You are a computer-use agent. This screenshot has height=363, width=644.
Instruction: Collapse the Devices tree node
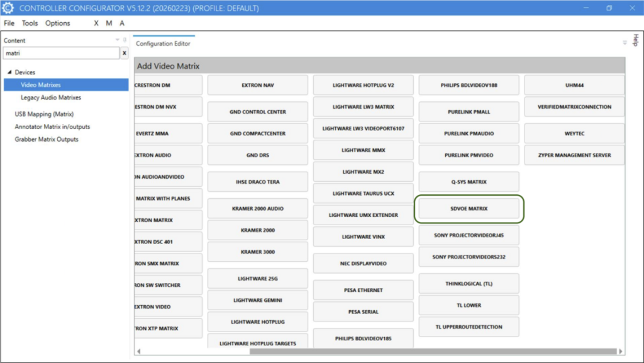[x=9, y=72]
